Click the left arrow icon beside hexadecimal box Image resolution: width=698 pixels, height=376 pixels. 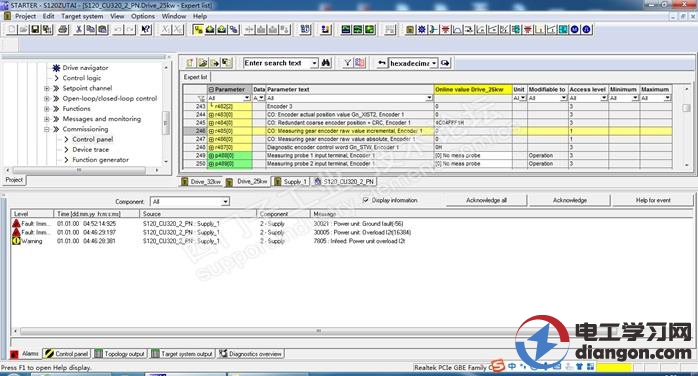coord(381,63)
